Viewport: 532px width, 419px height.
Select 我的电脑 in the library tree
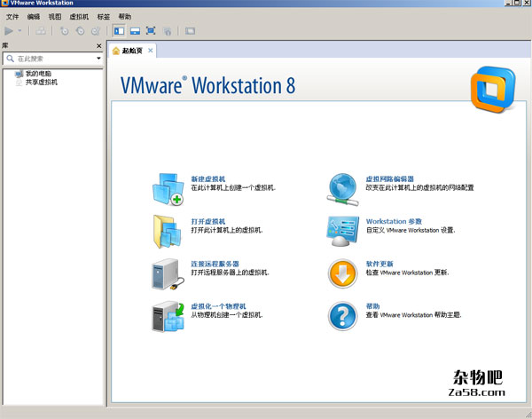38,74
